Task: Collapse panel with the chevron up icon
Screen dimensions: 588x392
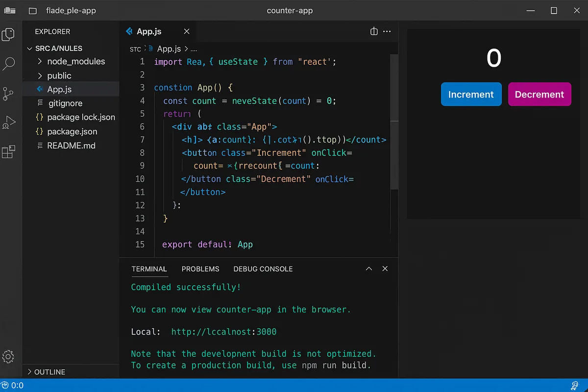Action: [369, 269]
